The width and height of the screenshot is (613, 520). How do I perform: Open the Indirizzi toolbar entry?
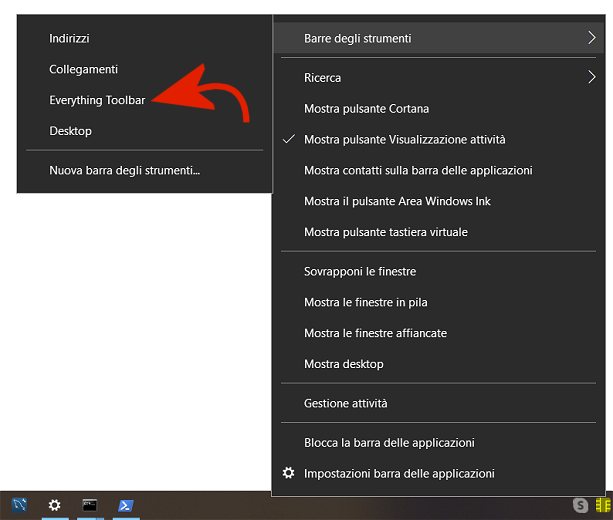click(144, 38)
